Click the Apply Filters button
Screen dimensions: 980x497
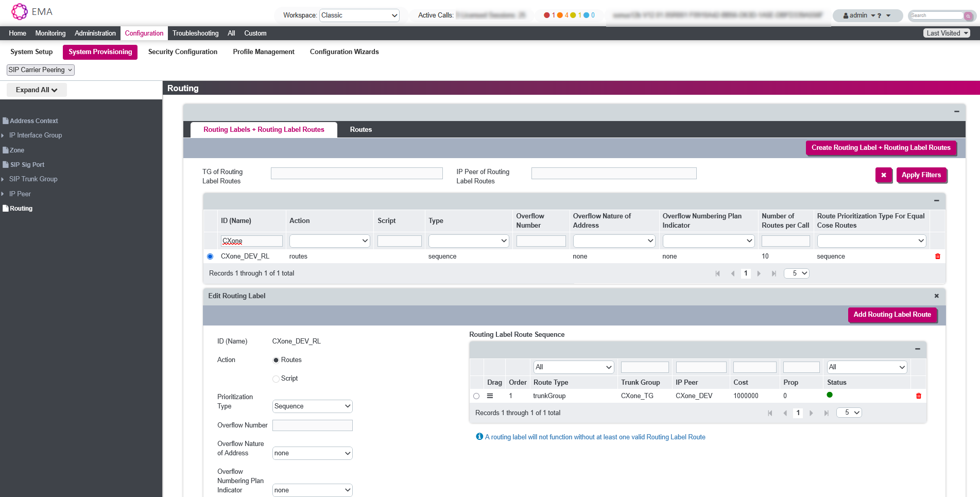921,175
